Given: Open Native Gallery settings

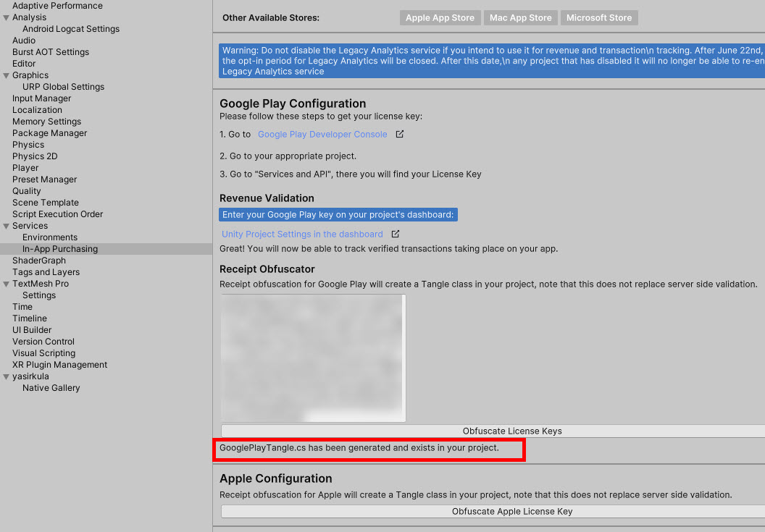Looking at the screenshot, I should tap(51, 388).
